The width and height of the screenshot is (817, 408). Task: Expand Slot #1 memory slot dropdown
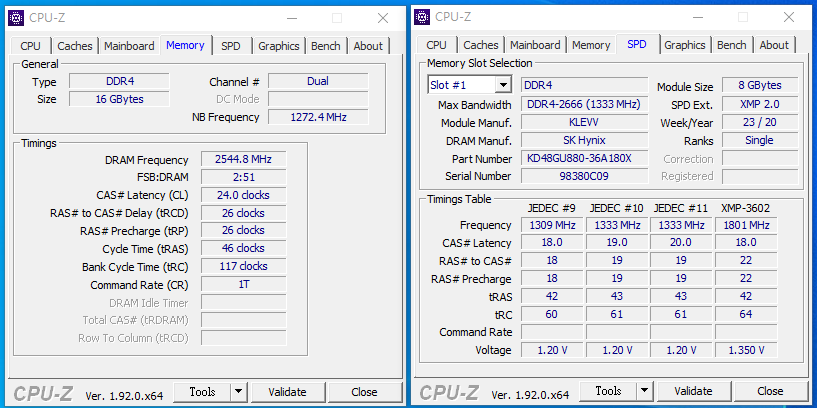(x=503, y=85)
